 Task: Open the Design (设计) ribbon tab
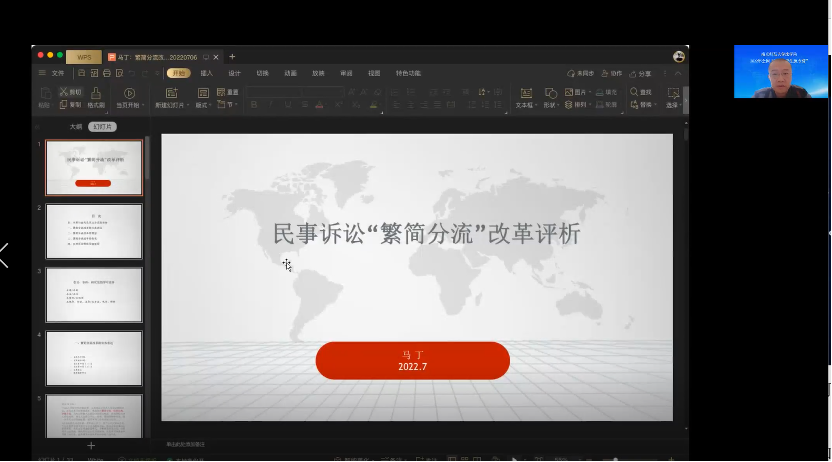[x=234, y=73]
